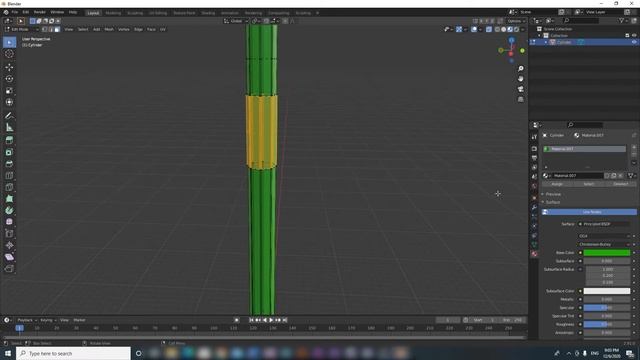Open the Christensen-Burley subsurface dropdown

point(604,244)
